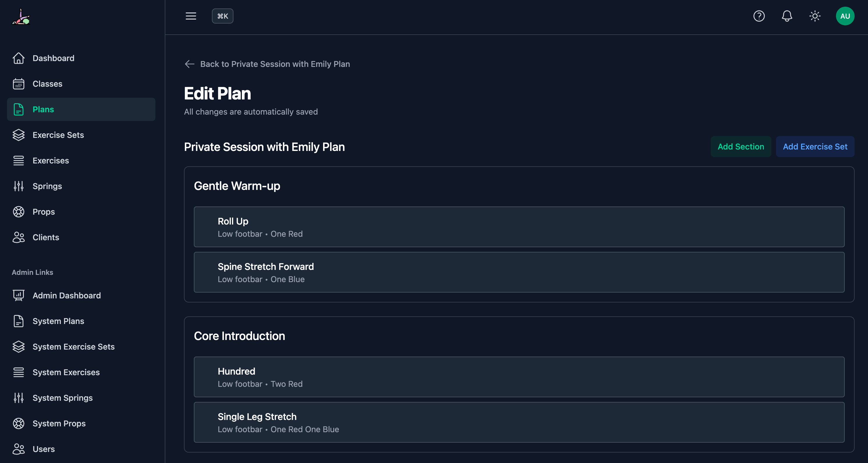Switch to the Plans menu entry

(x=43, y=109)
